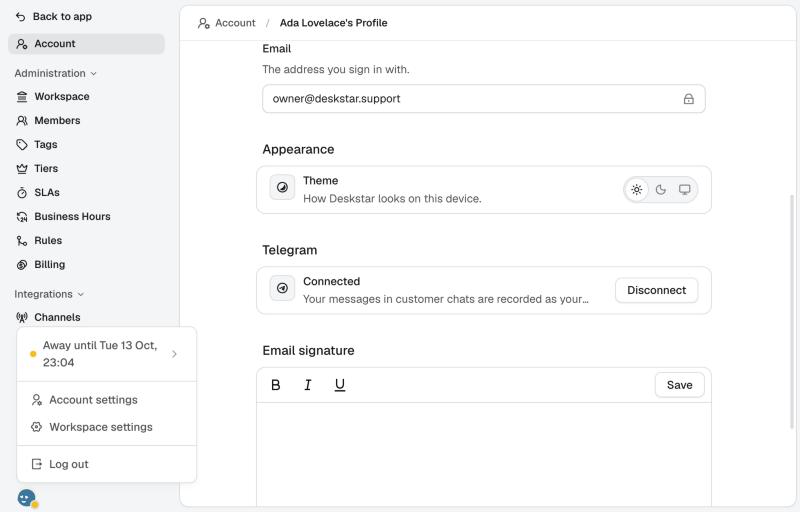Screen dimensions: 800x512
Task: Collapse the Administration section
Action: coord(55,73)
